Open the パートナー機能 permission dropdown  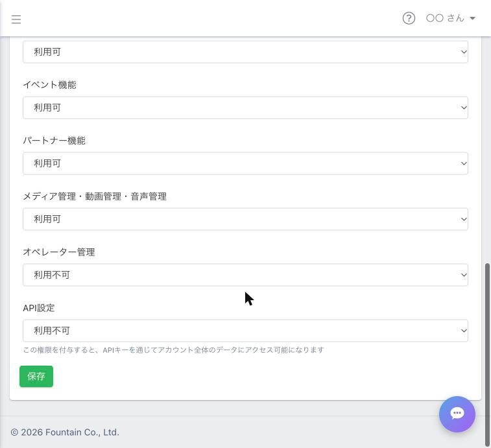245,163
